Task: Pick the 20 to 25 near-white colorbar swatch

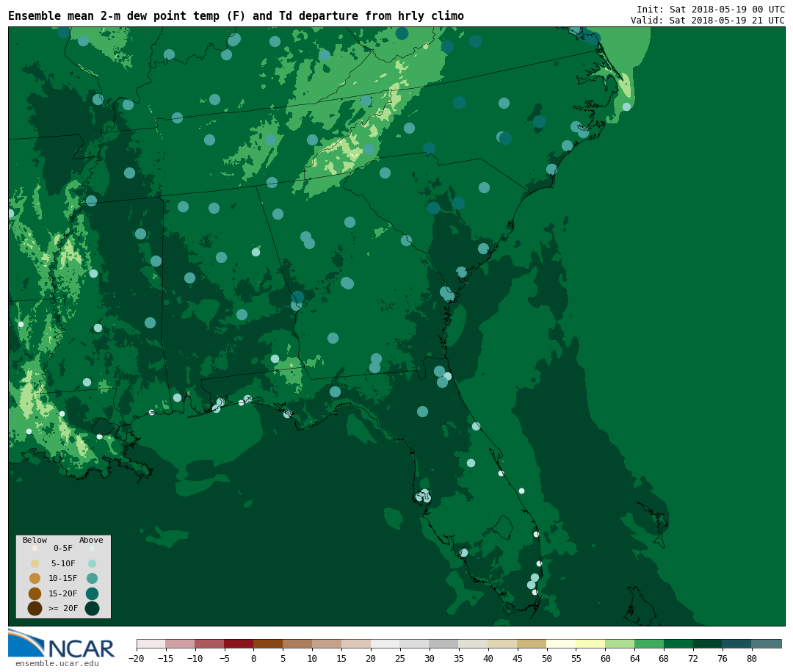Action: click(x=385, y=643)
